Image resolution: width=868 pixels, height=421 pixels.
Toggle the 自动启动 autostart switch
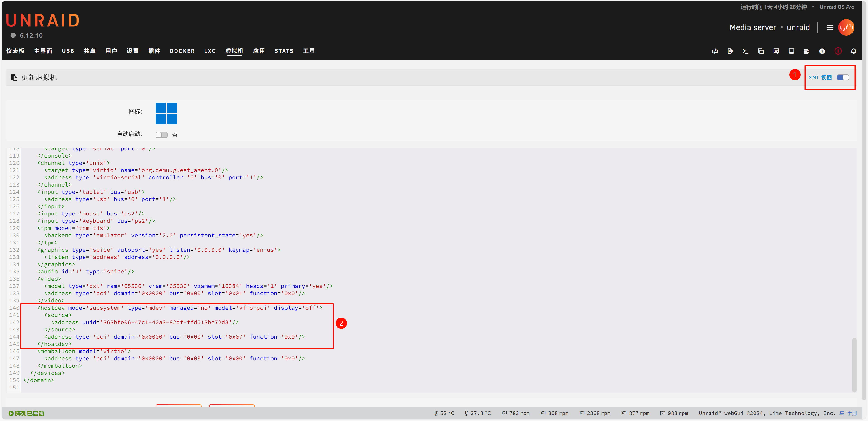coord(161,135)
